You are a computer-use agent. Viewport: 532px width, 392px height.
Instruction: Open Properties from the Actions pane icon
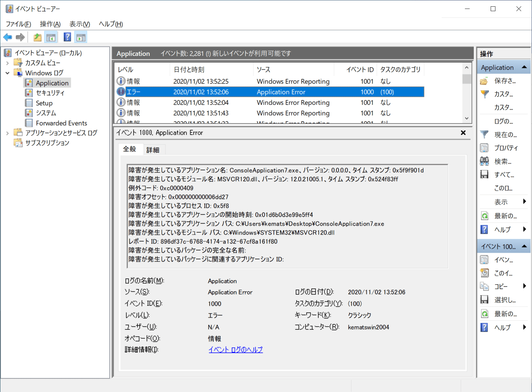pos(484,148)
